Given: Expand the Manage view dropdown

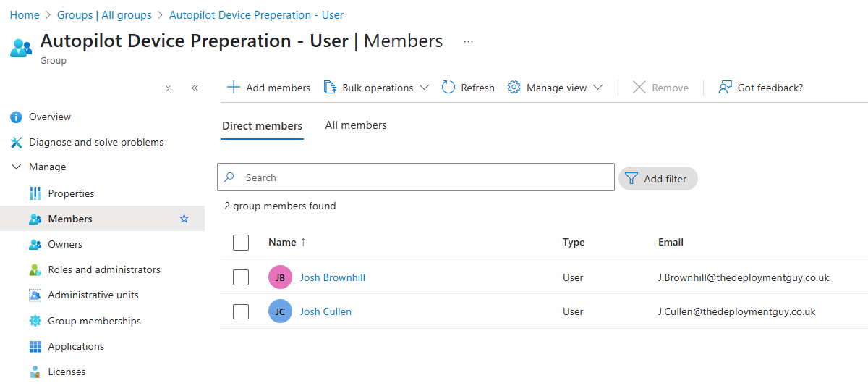Looking at the screenshot, I should (556, 88).
